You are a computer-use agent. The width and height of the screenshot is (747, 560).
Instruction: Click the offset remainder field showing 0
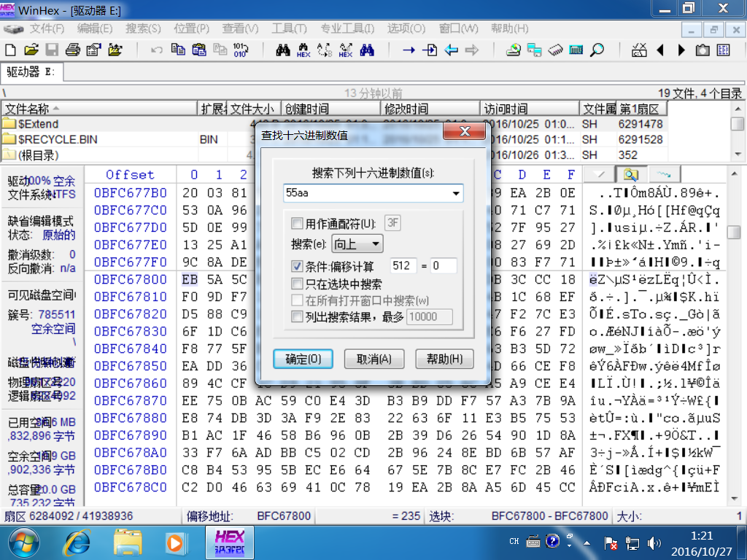coord(443,265)
